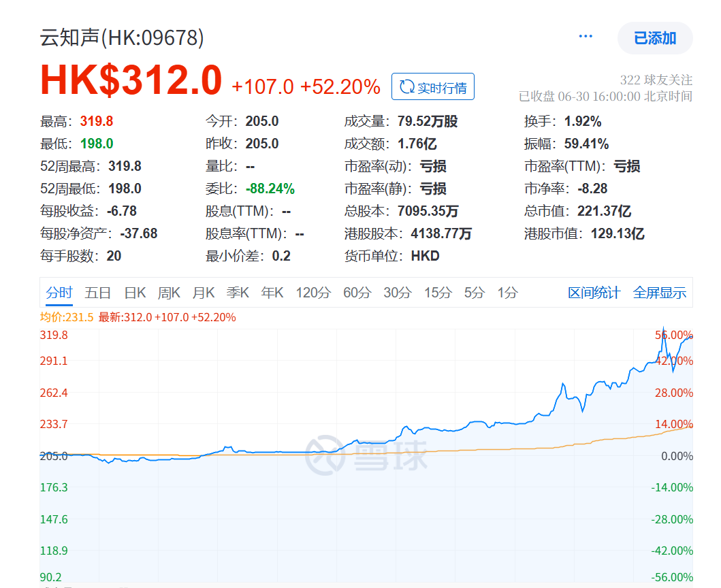Image resolution: width=721 pixels, height=588 pixels.
Task: Select the 1分 interval tab
Action: pyautogui.click(x=508, y=293)
